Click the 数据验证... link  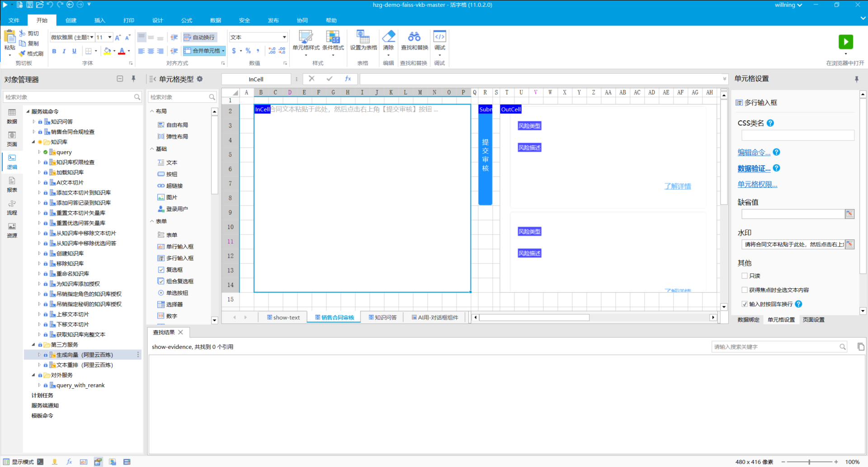point(754,168)
